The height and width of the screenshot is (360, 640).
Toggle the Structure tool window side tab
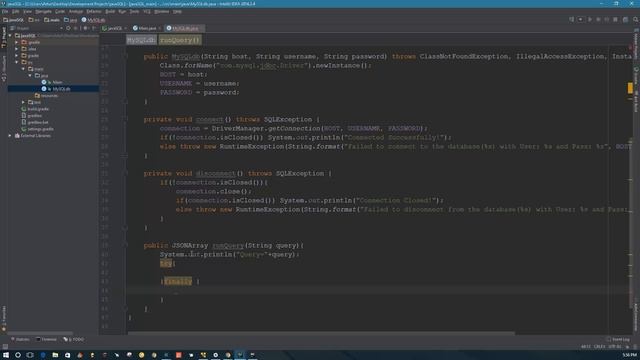click(4, 68)
